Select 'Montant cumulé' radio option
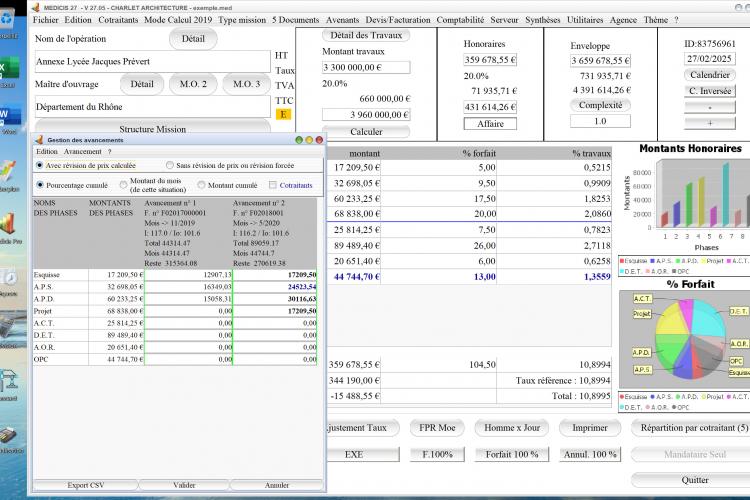The height and width of the screenshot is (500, 750). (201, 185)
